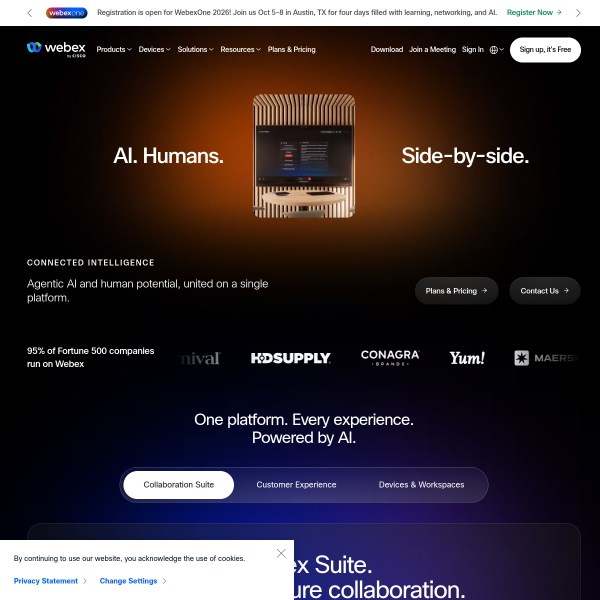Image resolution: width=600 pixels, height=600 pixels.
Task: Click the Webex by Cisco logo
Action: click(56, 49)
